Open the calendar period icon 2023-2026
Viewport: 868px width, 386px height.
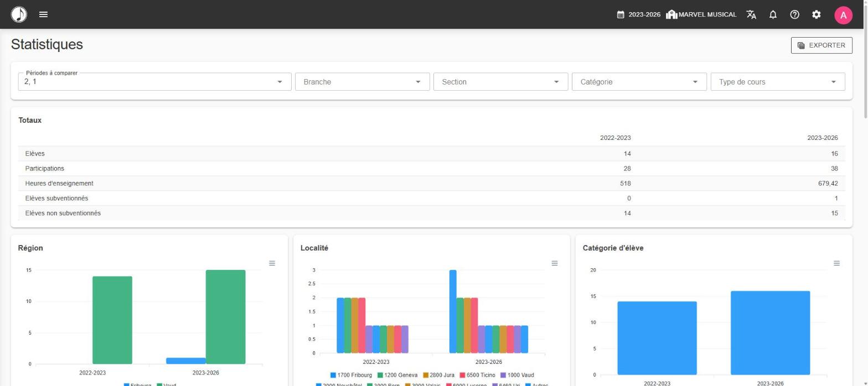pyautogui.click(x=621, y=14)
